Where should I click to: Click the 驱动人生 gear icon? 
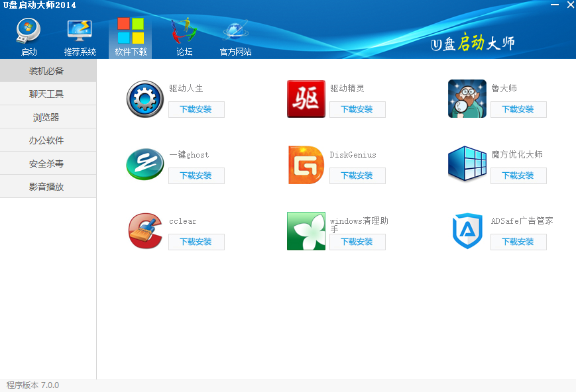click(145, 99)
